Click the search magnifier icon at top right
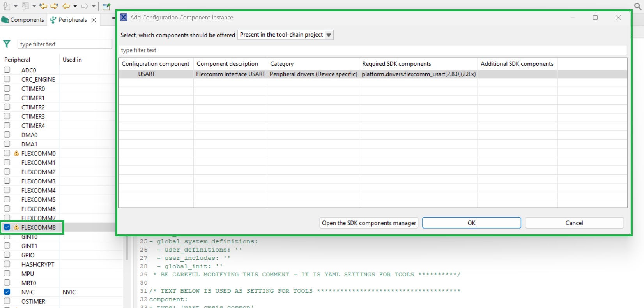Viewport: 644px width, 308px height. (x=638, y=6)
